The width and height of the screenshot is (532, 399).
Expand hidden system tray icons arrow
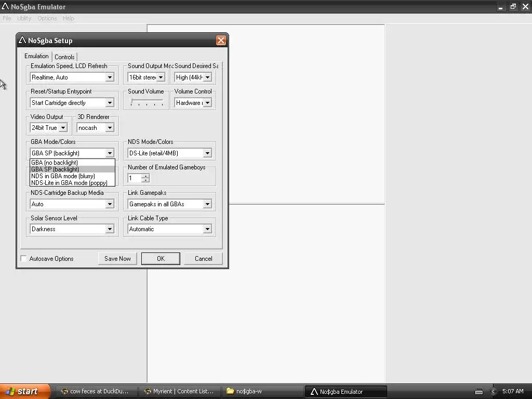click(x=494, y=392)
